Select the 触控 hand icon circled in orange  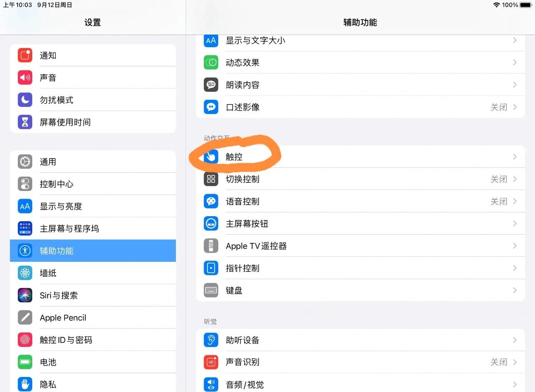pyautogui.click(x=211, y=157)
